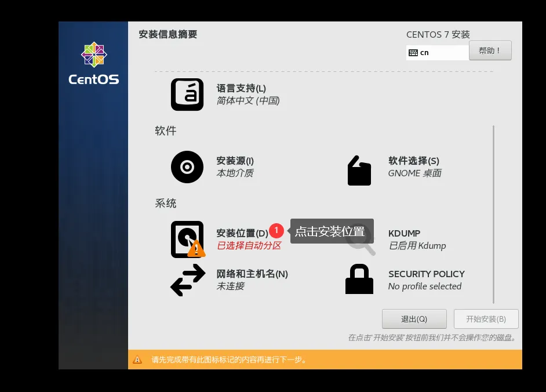Click the 系统 section heading
This screenshot has width=546, height=392.
166,203
